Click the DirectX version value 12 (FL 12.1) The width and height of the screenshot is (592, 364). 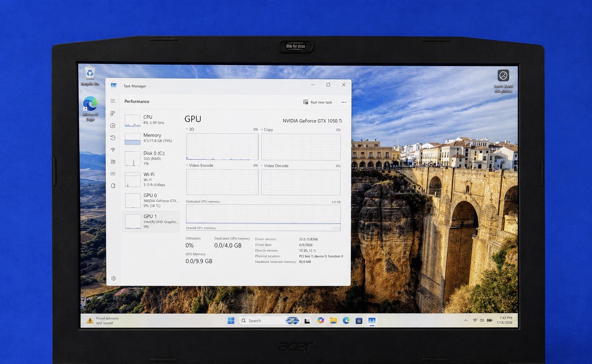(307, 251)
